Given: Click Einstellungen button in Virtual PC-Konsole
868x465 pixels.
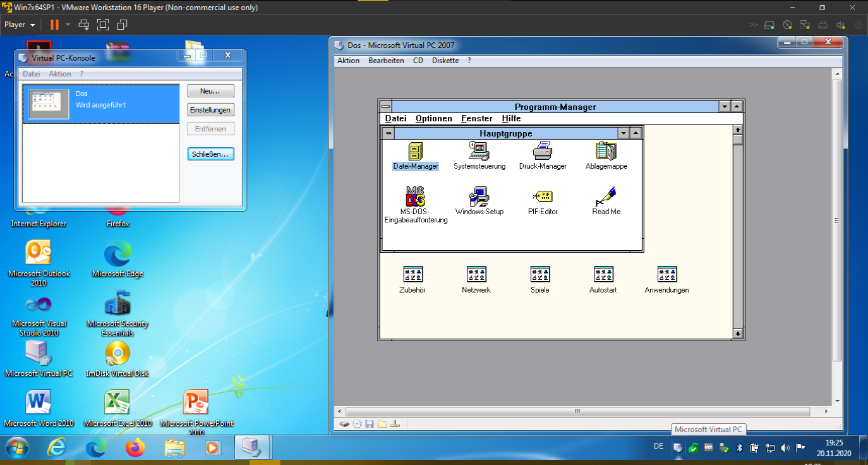Looking at the screenshot, I should pos(211,110).
